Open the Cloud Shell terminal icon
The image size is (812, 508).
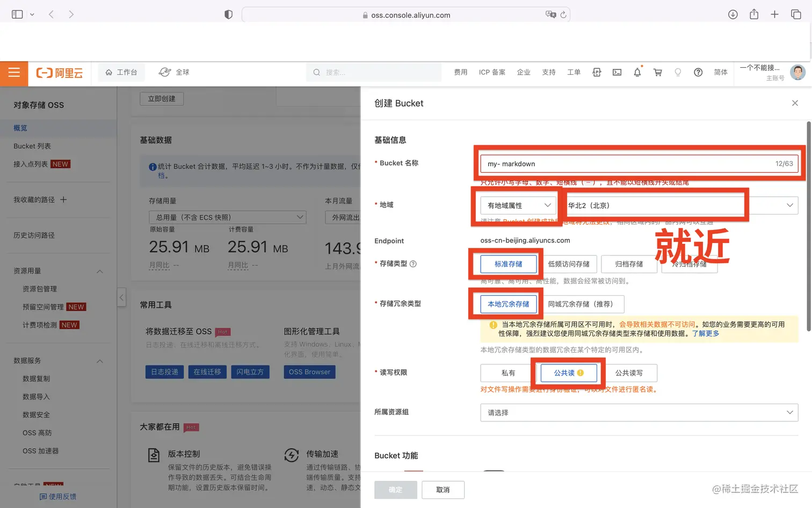click(617, 72)
